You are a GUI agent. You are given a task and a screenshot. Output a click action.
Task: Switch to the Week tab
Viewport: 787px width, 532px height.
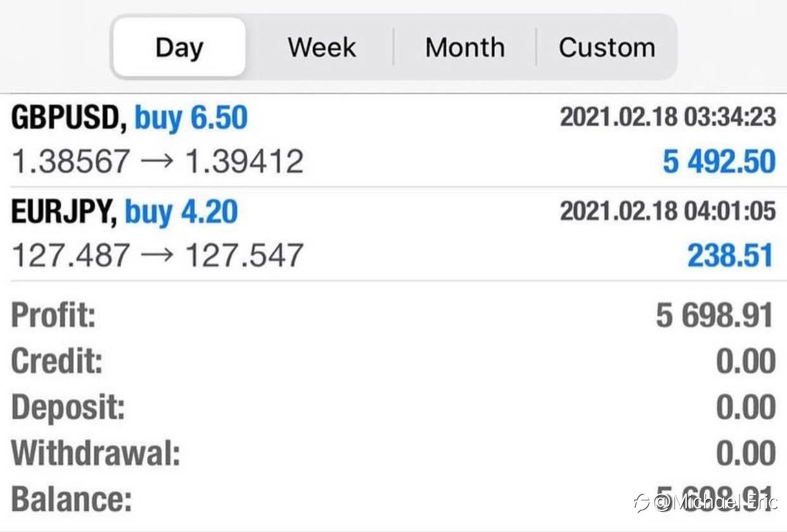click(321, 47)
